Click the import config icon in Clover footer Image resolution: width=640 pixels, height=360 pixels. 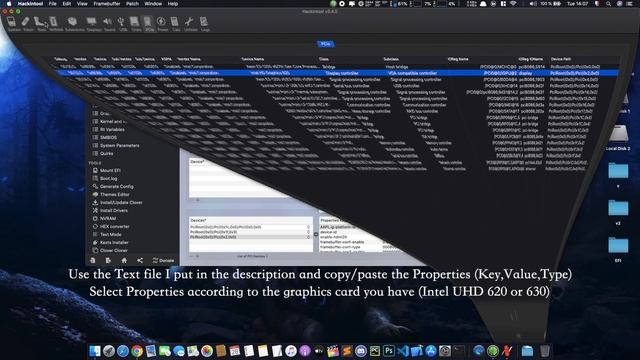93,260
